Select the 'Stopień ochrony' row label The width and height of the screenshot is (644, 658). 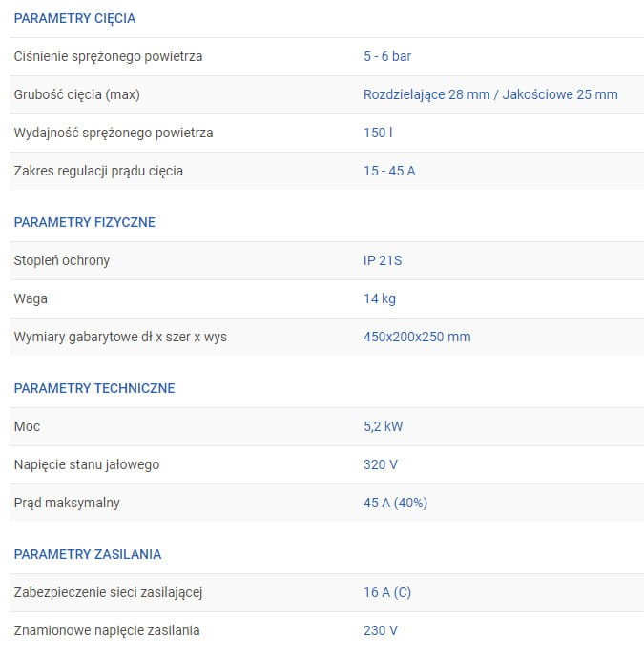62,260
